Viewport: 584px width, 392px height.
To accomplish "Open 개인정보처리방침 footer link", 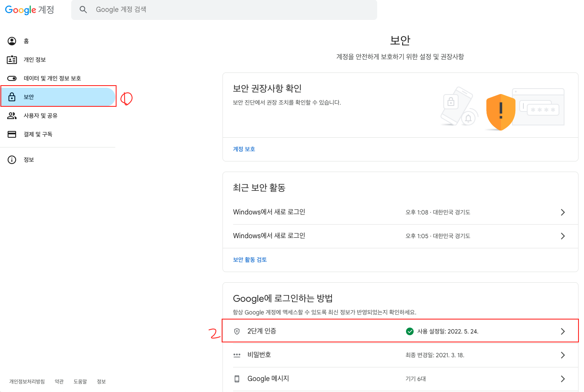I will [x=27, y=382].
